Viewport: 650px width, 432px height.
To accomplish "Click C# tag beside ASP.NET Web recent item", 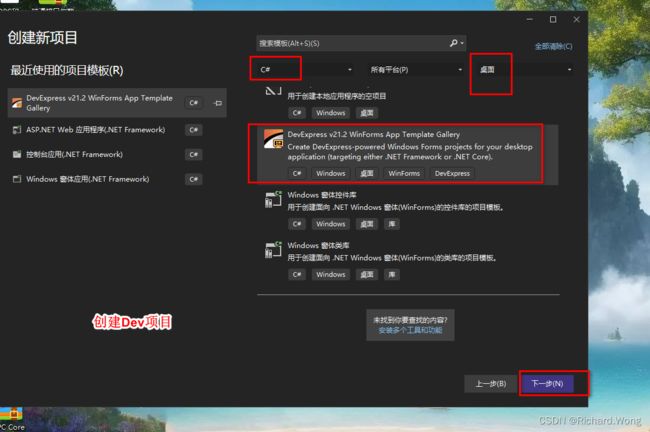I will 194,130.
